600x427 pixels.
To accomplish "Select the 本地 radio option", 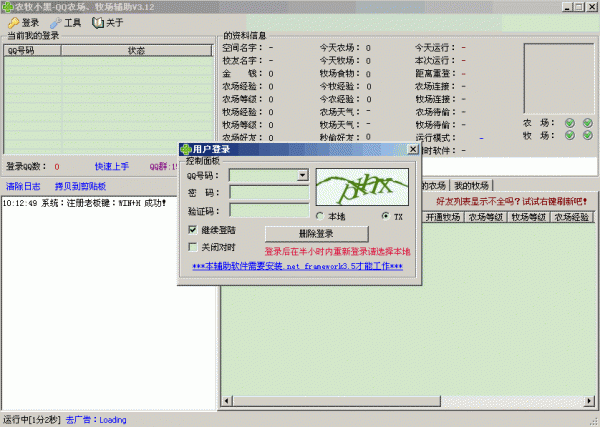I will 320,217.
